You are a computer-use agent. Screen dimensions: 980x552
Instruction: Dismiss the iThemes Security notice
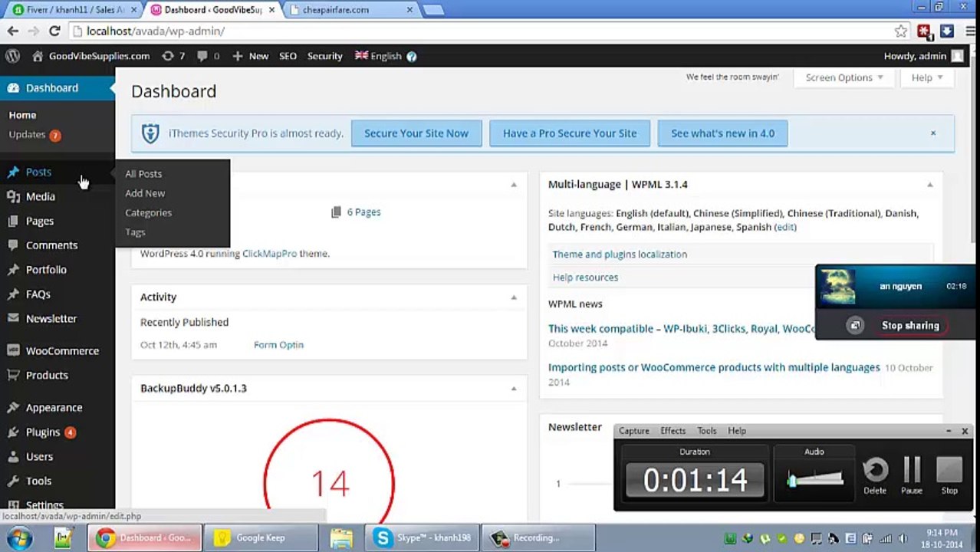[x=933, y=133]
